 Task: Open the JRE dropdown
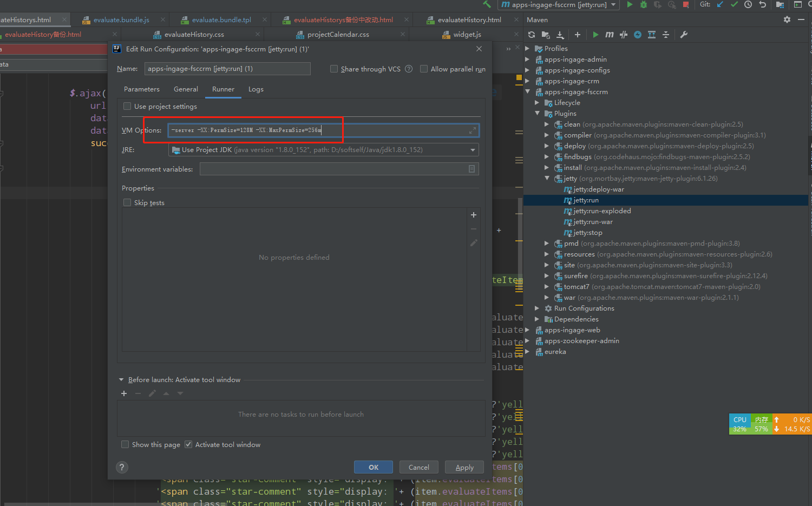[473, 150]
